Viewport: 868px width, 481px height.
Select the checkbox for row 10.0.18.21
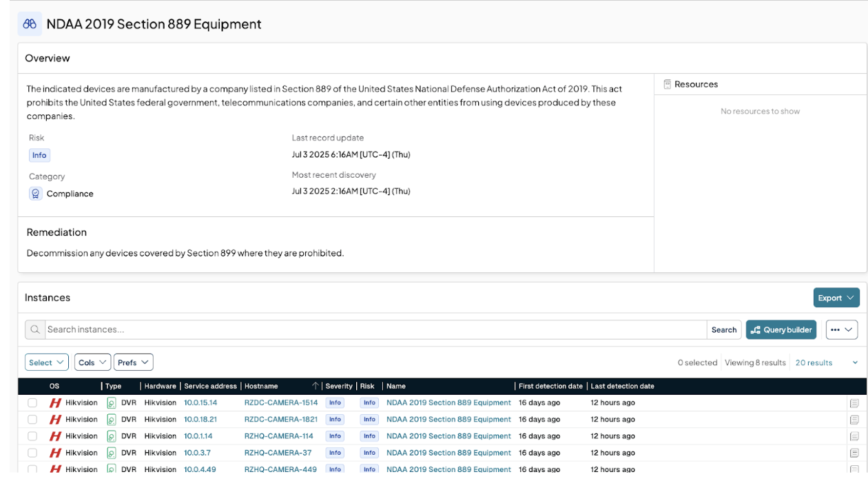coord(32,420)
